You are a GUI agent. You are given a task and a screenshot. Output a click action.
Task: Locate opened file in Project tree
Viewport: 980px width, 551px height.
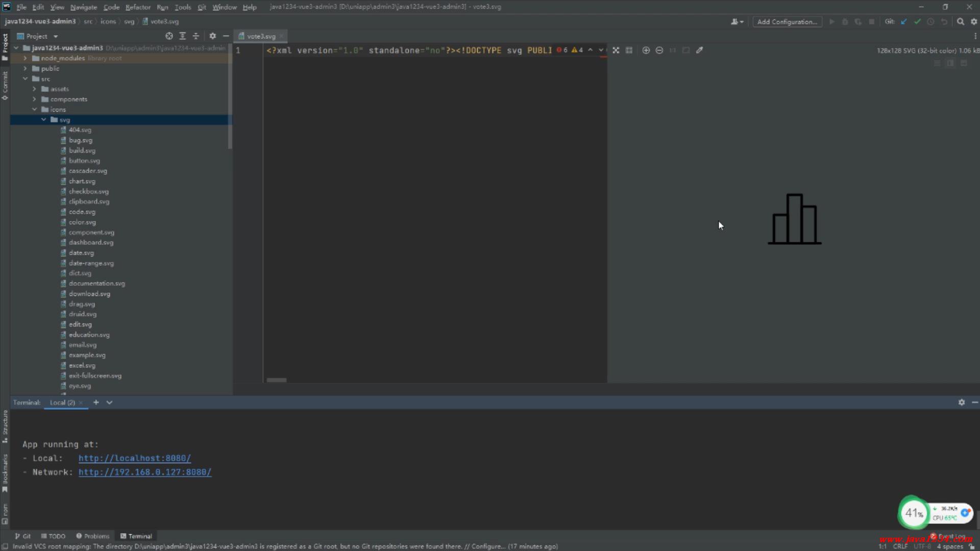(169, 36)
